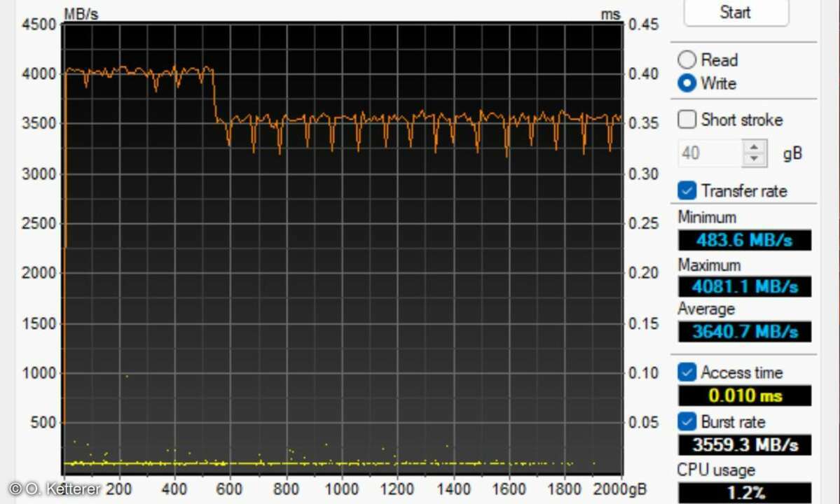The height and width of the screenshot is (504, 840).
Task: Toggle the Transfer rate checkbox
Action: 687,190
